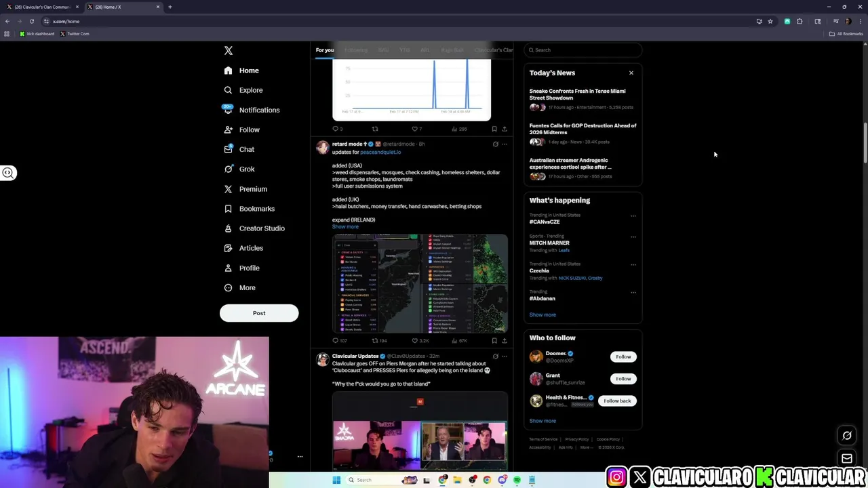Open File Explorer from the taskbar
The image size is (868, 488).
pos(458,480)
